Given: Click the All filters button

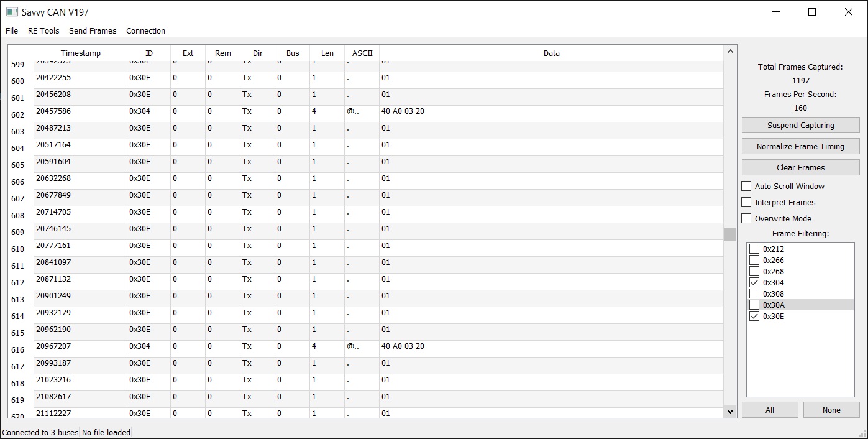Looking at the screenshot, I should 770,410.
